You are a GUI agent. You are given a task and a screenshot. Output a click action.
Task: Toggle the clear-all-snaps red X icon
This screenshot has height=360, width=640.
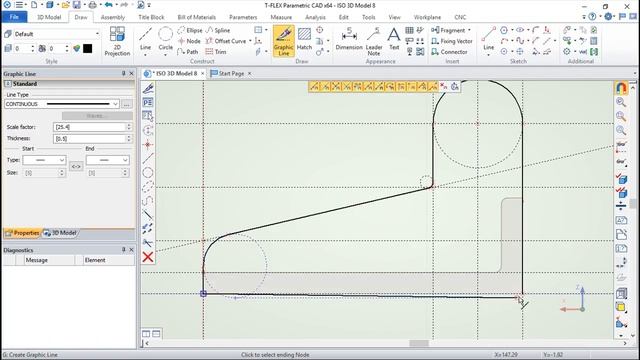click(x=444, y=87)
